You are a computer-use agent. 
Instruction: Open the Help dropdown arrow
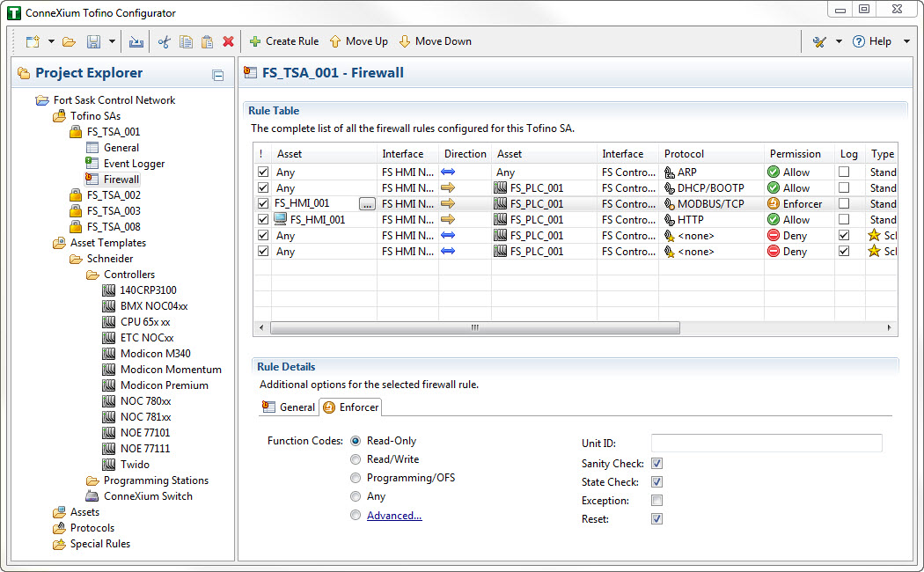click(907, 41)
